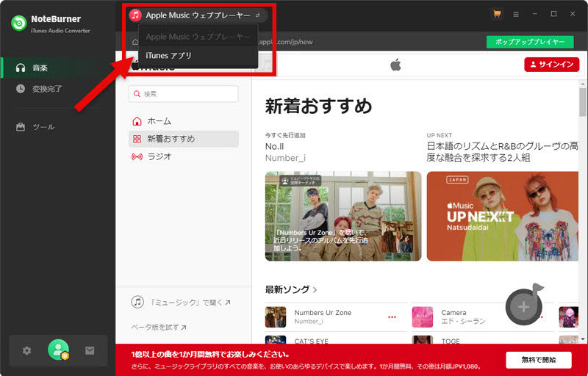Click the home icon in the address bar
The height and width of the screenshot is (376, 588).
[135, 42]
